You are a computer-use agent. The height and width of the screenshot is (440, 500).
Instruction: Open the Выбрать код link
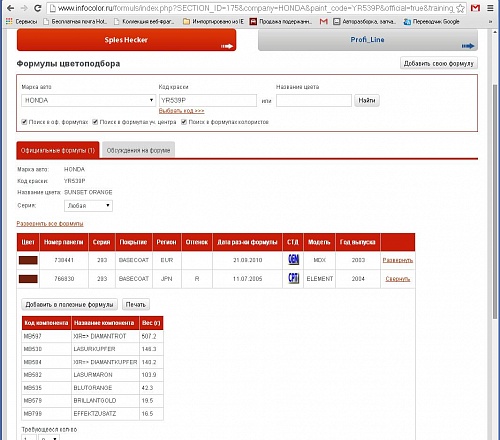pos(181,110)
